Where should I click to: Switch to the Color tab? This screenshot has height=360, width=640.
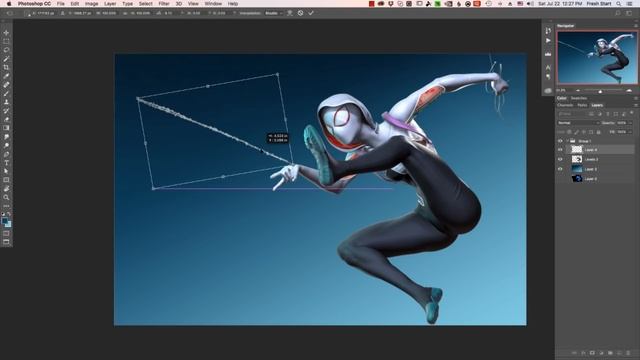[x=562, y=98]
